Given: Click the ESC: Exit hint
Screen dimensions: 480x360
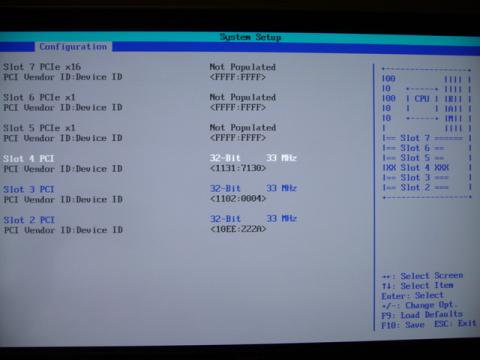Looking at the screenshot, I should pyautogui.click(x=455, y=324).
